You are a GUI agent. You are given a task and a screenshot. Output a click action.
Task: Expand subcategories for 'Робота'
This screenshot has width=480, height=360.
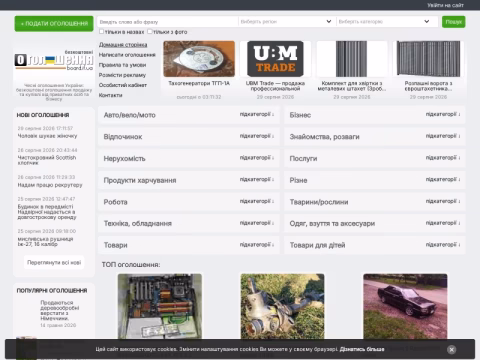pyautogui.click(x=257, y=201)
